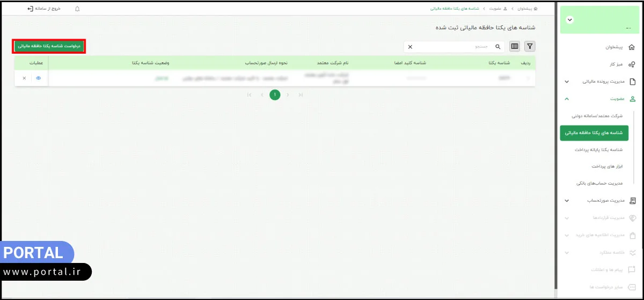644x300 pixels.
Task: Collapse the عضویت section
Action: coord(567,99)
